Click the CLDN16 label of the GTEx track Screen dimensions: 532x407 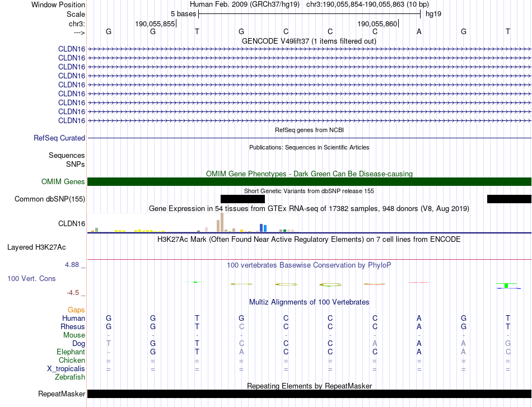tap(72, 223)
